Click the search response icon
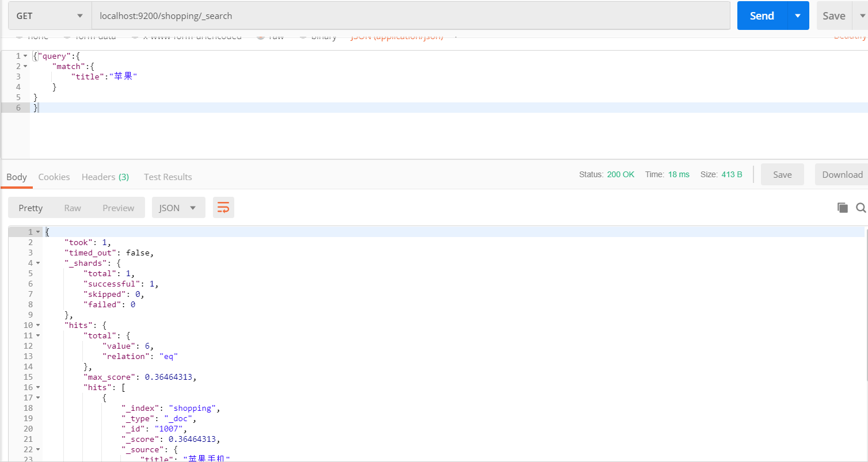Viewport: 868px width, 462px height. click(861, 208)
